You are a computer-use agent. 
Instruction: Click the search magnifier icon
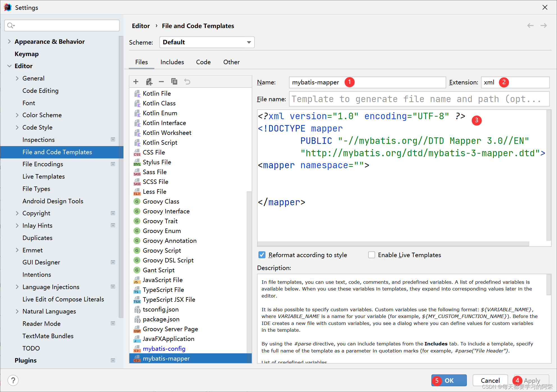point(11,26)
